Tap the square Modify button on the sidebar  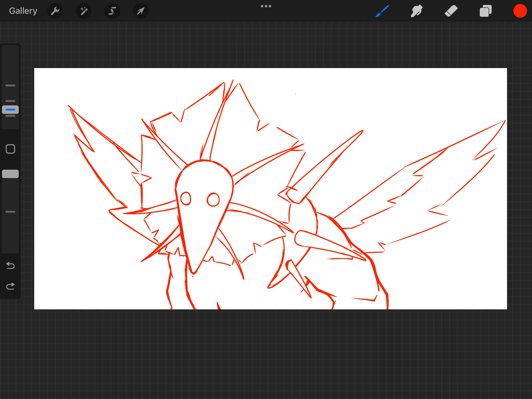point(10,149)
